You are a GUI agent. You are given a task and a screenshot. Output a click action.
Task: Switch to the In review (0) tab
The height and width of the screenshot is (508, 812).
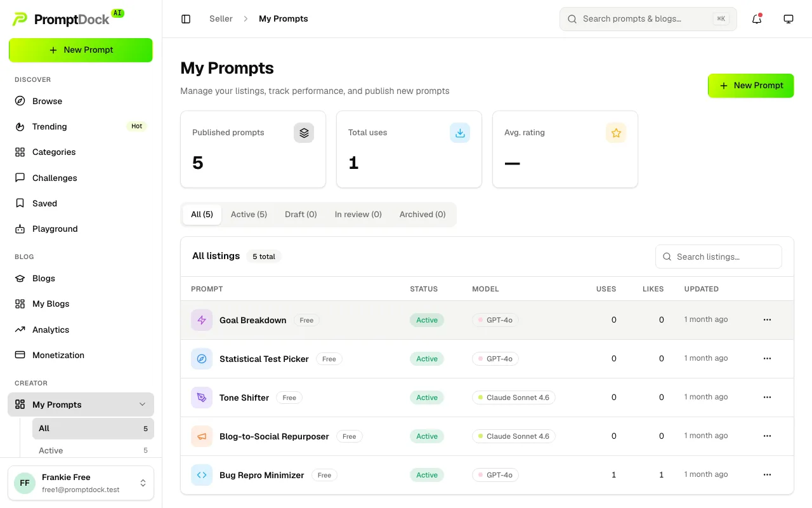[358, 215]
